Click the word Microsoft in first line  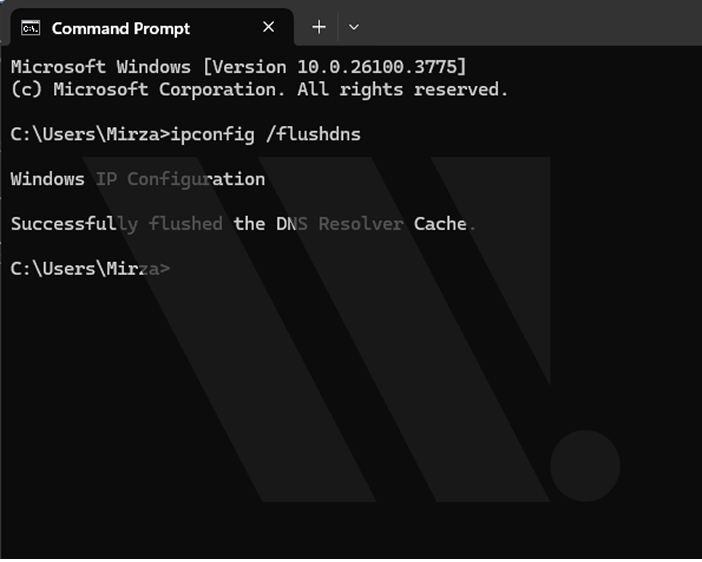coord(58,67)
